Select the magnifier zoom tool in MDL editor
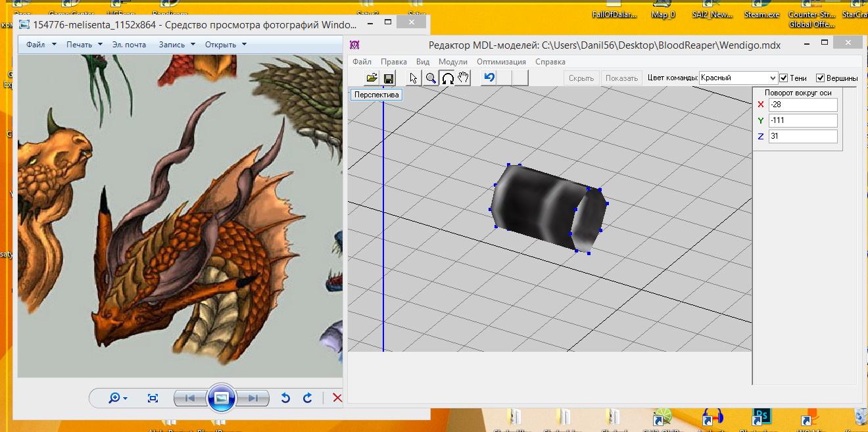 pos(431,78)
